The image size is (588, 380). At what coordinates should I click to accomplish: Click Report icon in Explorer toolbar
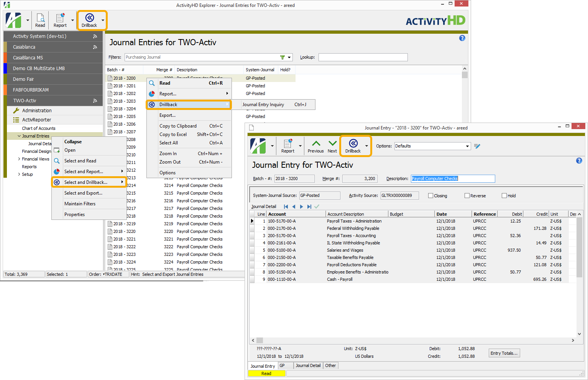coord(60,18)
